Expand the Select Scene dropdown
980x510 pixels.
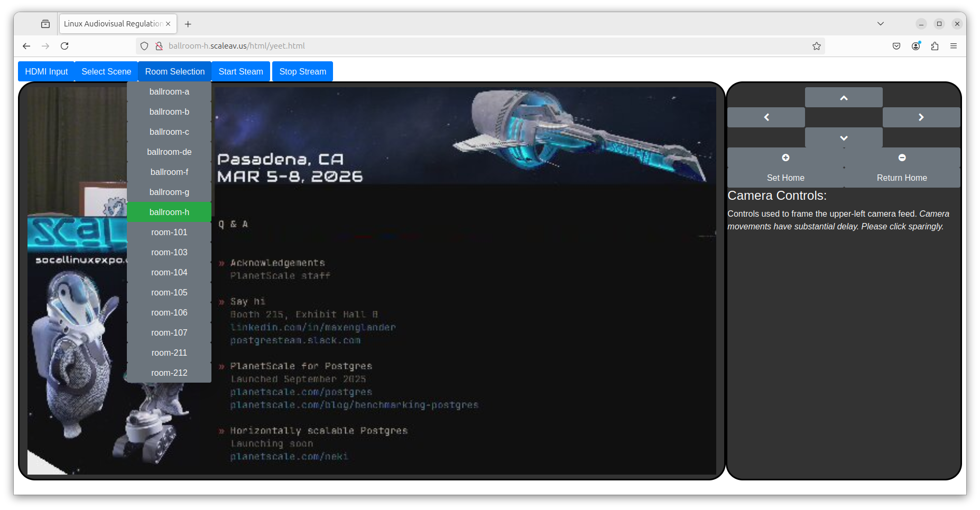click(106, 72)
